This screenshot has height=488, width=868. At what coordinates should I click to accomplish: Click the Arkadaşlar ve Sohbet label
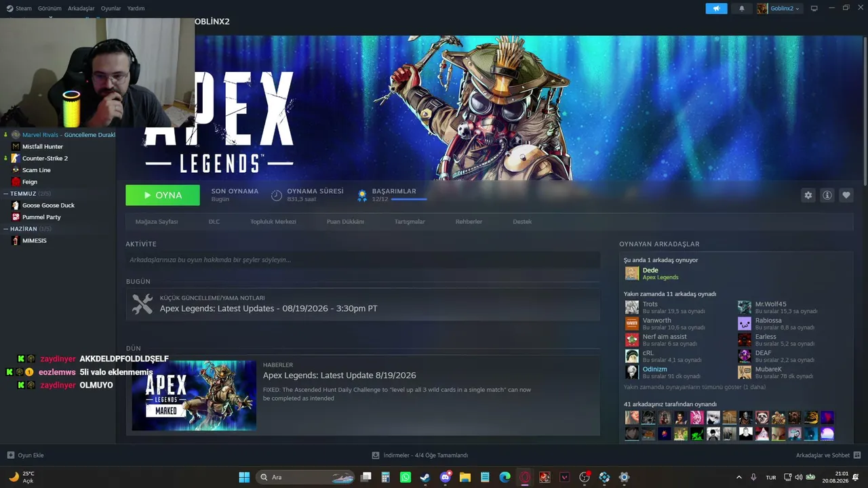[x=823, y=455]
